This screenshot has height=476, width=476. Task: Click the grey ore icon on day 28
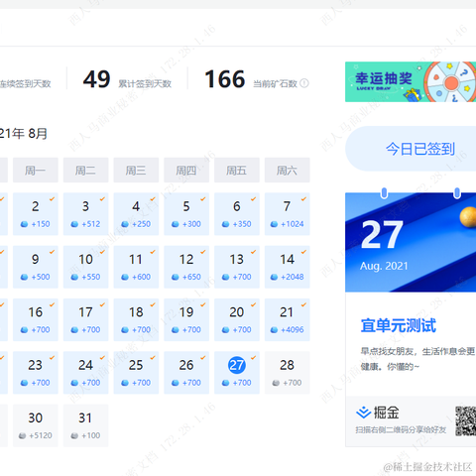[x=276, y=383]
